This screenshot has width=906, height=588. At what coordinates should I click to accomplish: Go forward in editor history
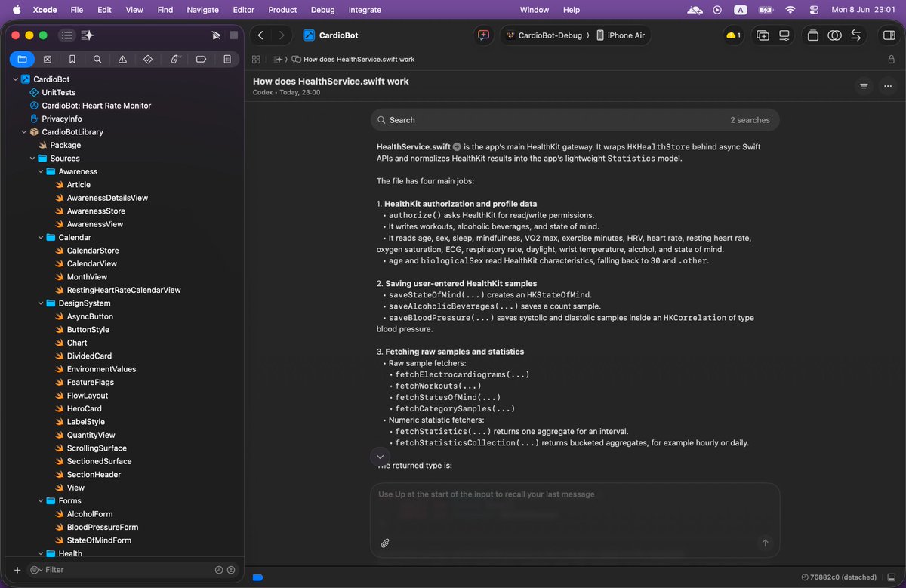click(282, 35)
